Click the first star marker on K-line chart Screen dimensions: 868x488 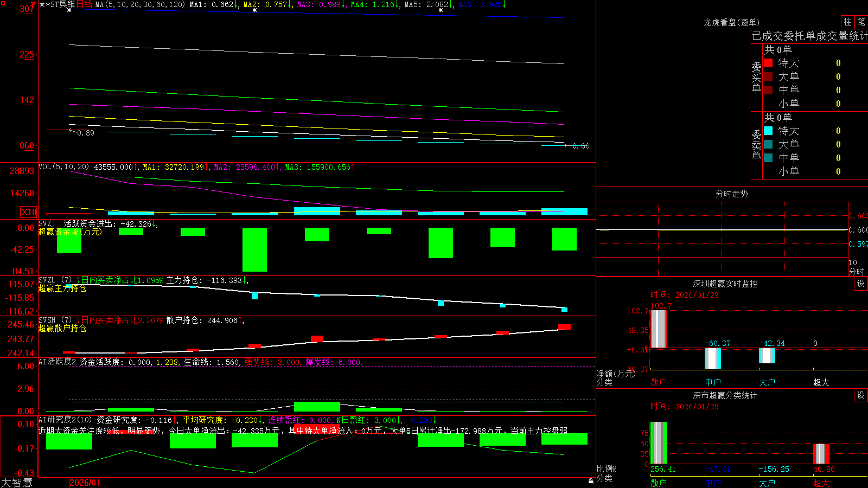[69, 10]
